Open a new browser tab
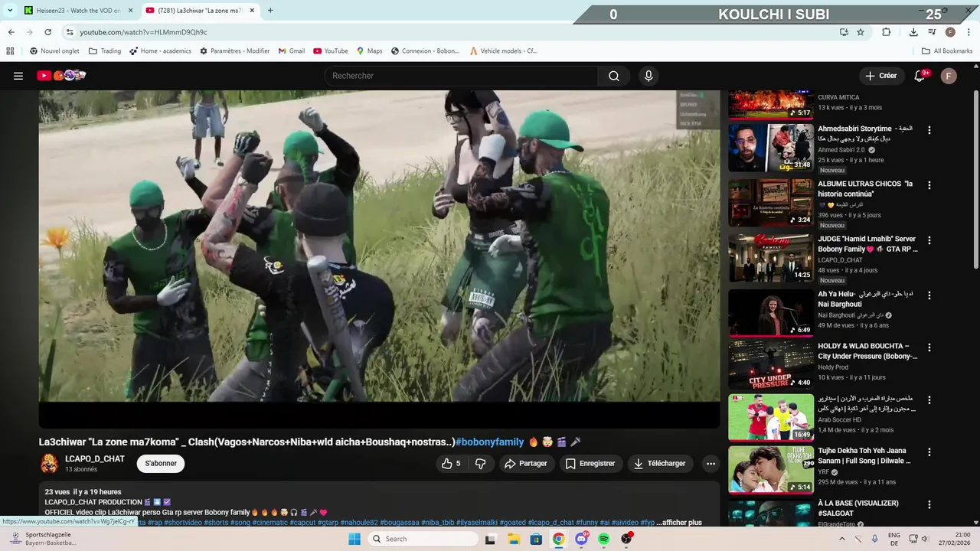The height and width of the screenshot is (551, 980). (270, 11)
